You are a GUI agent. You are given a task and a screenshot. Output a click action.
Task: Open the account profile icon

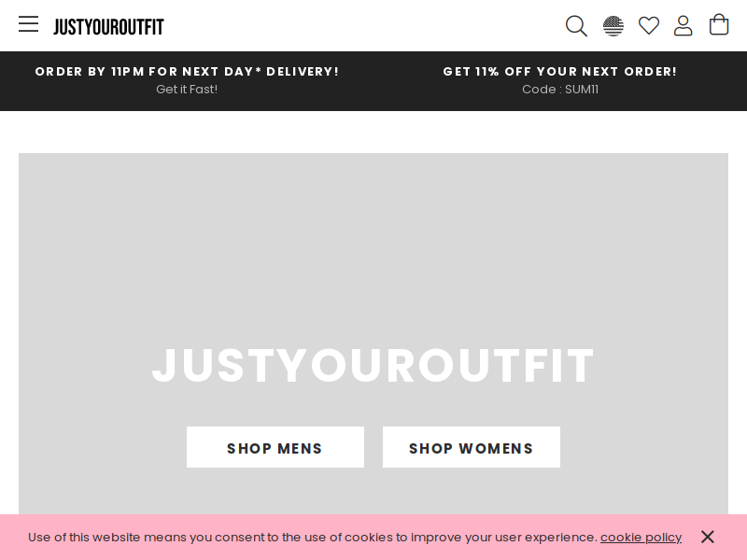pos(684,26)
